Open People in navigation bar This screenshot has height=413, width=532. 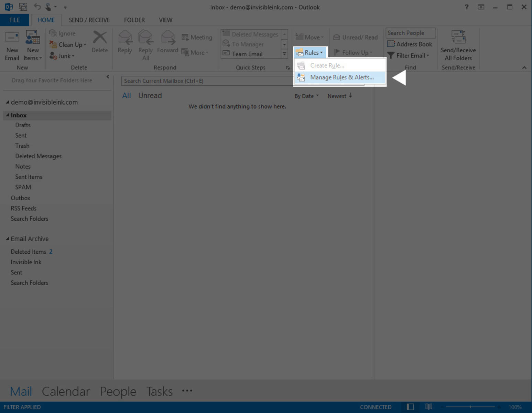pyautogui.click(x=118, y=391)
